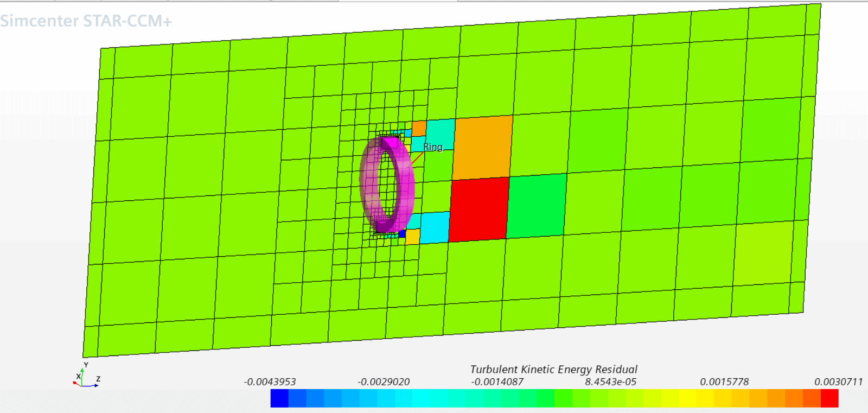The width and height of the screenshot is (868, 413).
Task: Click the dark blue end of color bar
Action: coord(279,398)
